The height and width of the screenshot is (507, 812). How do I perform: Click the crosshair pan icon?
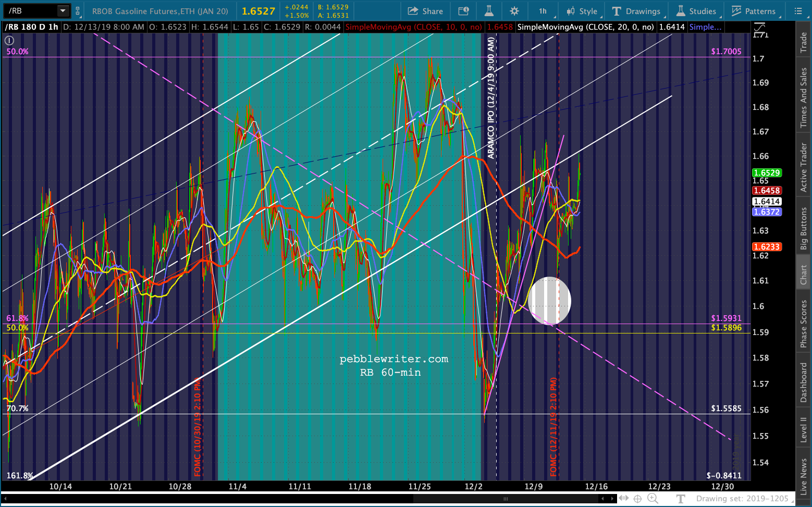click(x=637, y=499)
